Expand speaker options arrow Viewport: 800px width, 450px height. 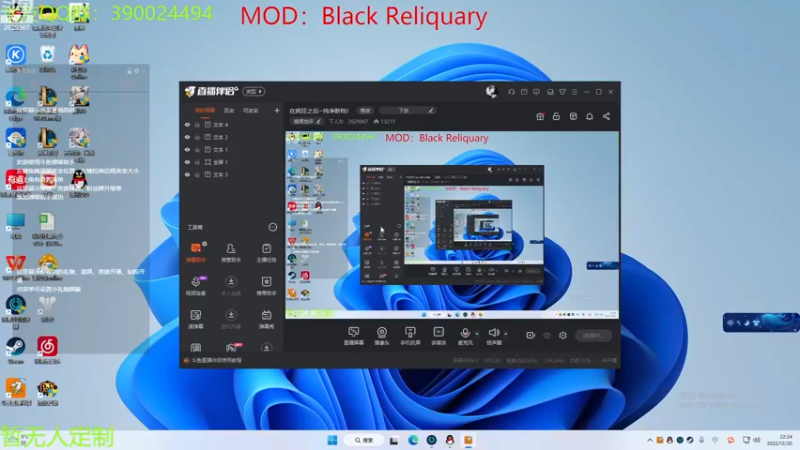506,334
